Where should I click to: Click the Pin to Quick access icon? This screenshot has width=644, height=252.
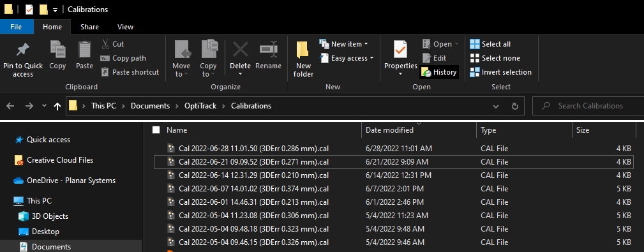coord(22,50)
